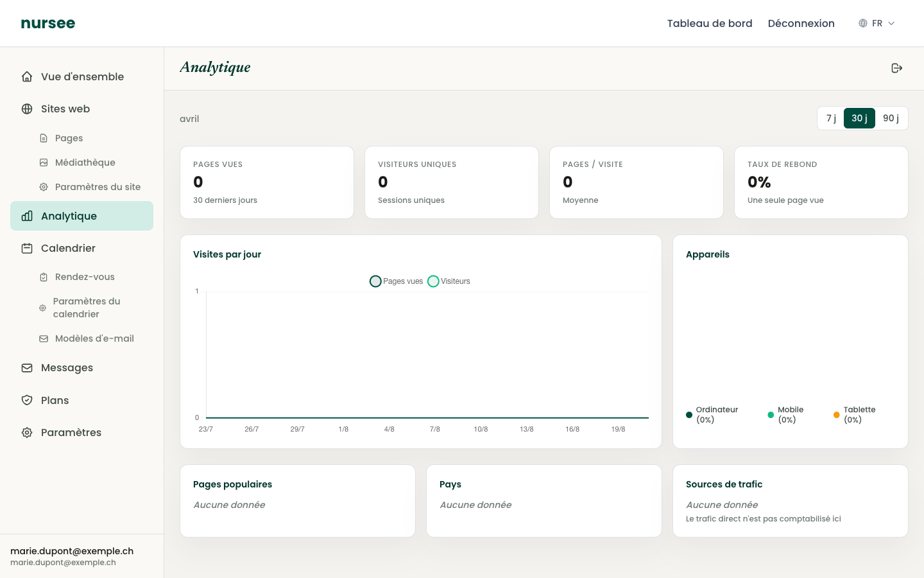Click the Paramètres du site label
924x578 pixels.
(98, 187)
